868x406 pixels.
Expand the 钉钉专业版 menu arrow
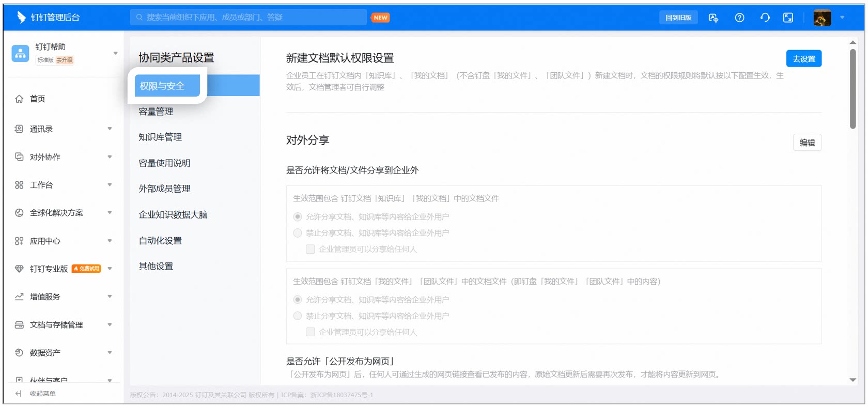click(110, 269)
